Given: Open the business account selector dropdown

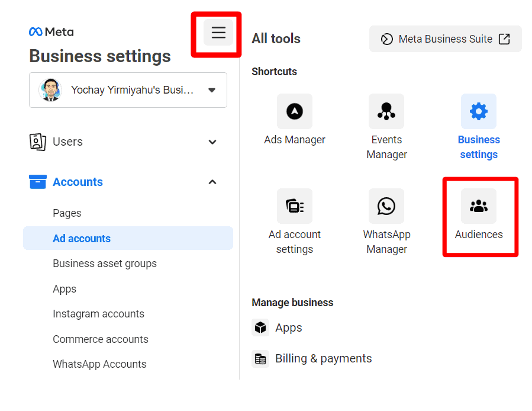Looking at the screenshot, I should (x=128, y=90).
